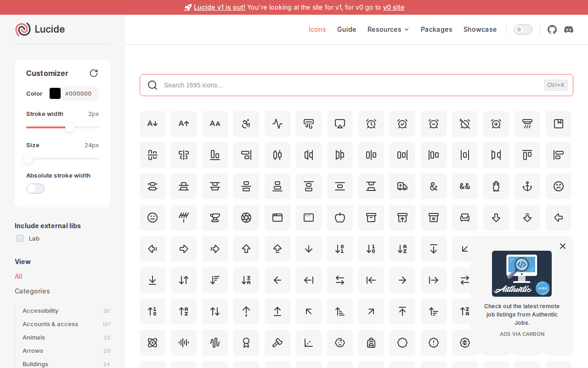Click the Size slider handle
This screenshot has width=588, height=368.
pyautogui.click(x=28, y=159)
